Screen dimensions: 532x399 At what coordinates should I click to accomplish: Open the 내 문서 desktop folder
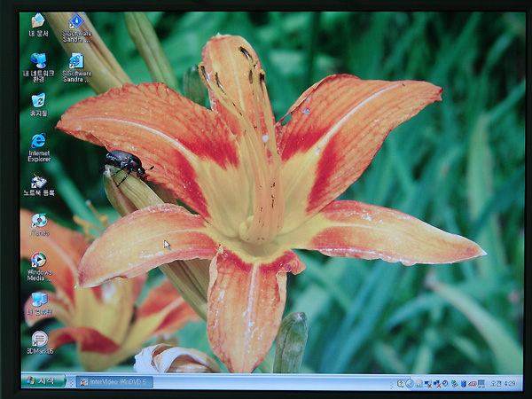38,25
